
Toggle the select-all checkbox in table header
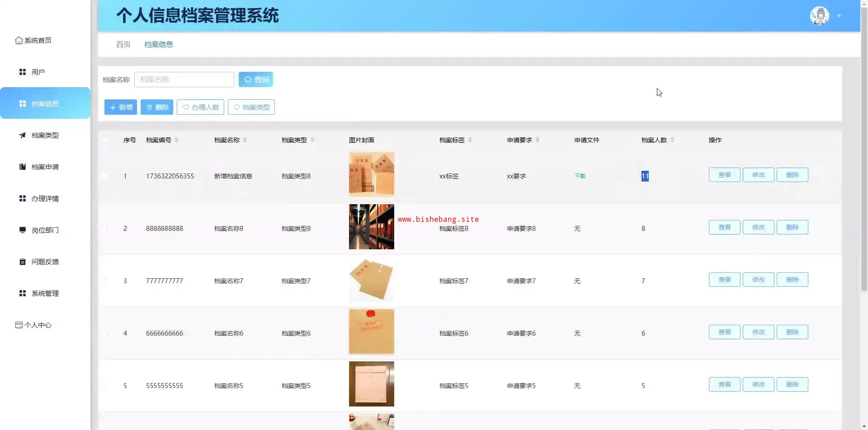104,140
